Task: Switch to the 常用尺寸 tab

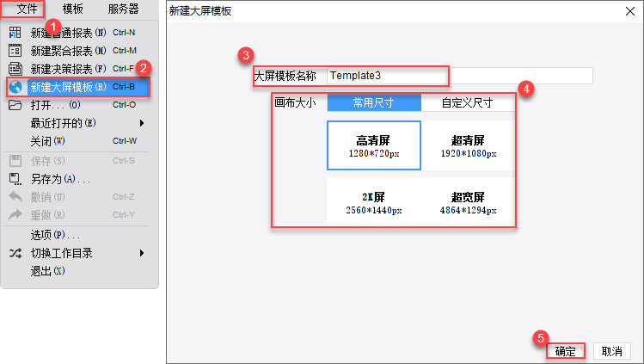Action: tap(374, 102)
